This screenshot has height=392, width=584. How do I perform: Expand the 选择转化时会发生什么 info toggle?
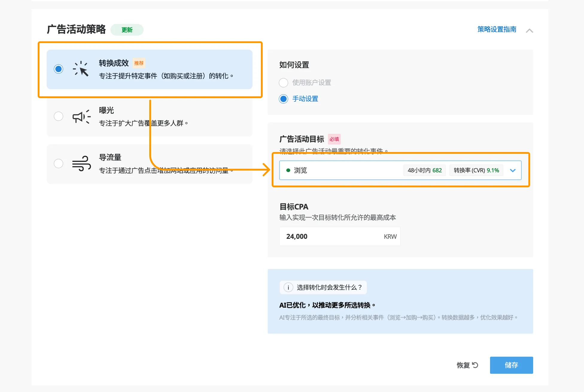[x=323, y=288]
